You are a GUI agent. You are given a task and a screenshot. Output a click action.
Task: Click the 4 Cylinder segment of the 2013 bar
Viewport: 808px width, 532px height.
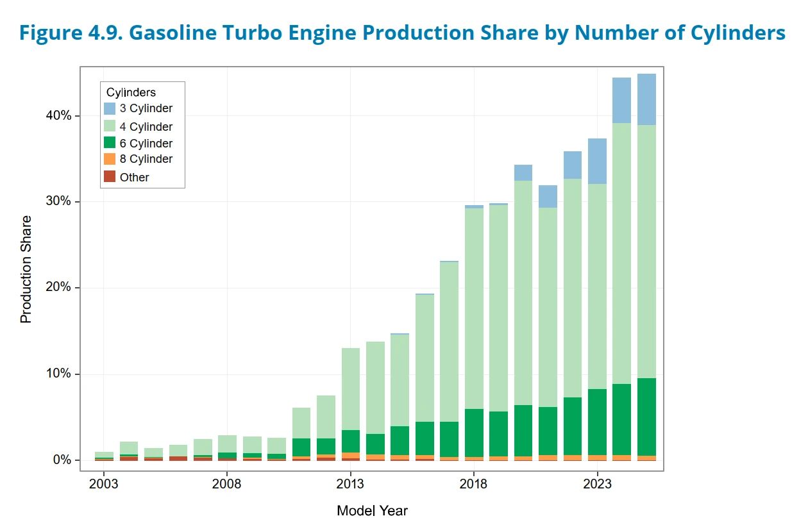coord(350,389)
